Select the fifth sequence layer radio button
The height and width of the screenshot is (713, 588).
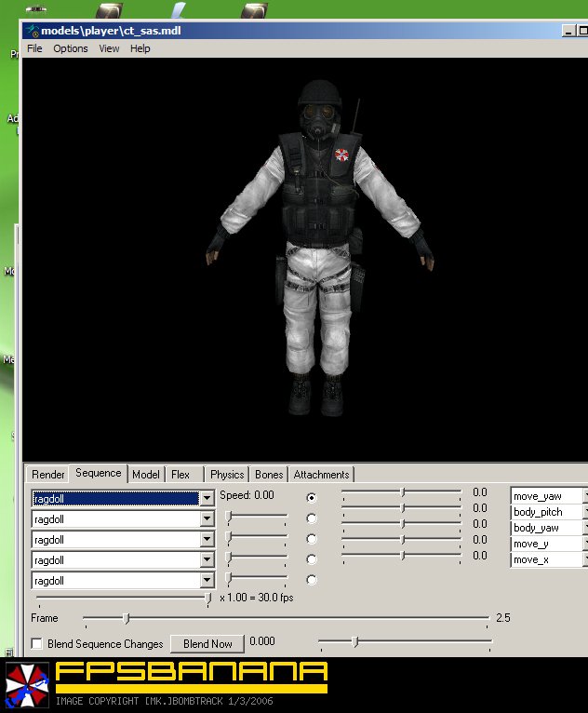(312, 580)
